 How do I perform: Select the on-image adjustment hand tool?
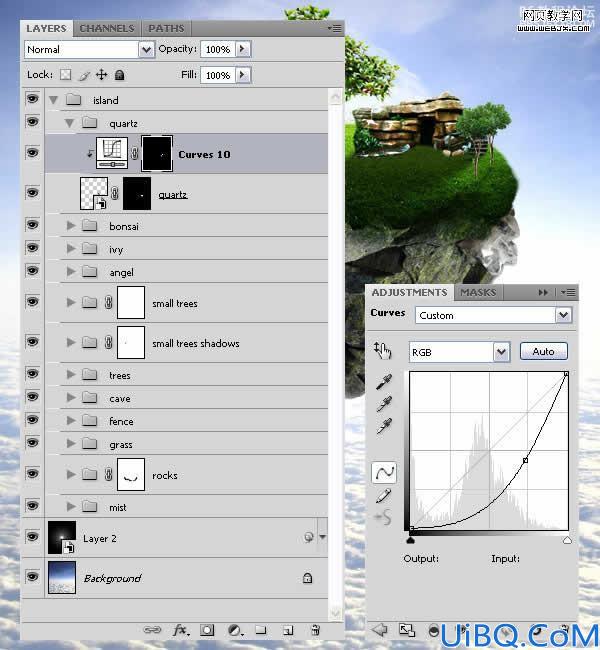click(382, 351)
